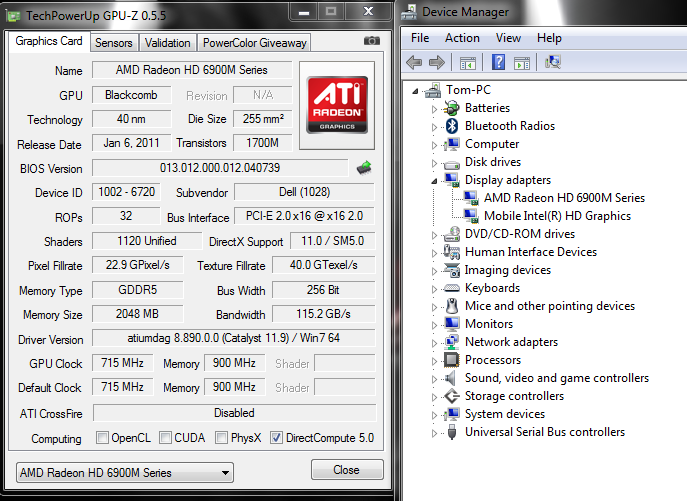Click the Forward arrow in Device Manager toolbar
687x501 pixels.
tap(437, 63)
